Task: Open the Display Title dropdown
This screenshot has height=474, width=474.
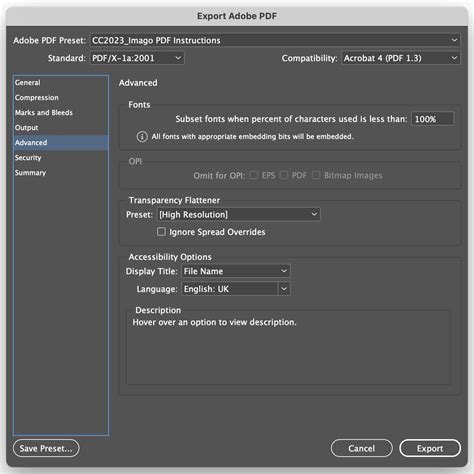Action: coord(236,271)
